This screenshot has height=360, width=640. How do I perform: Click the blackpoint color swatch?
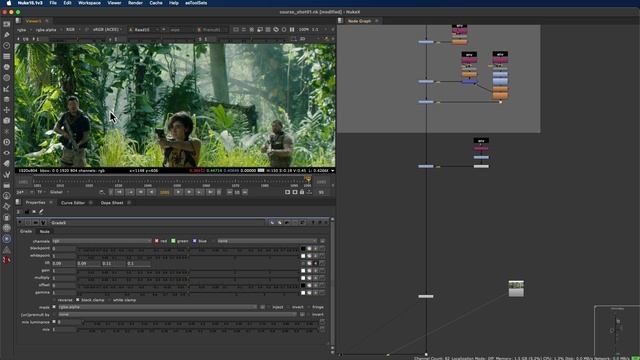[303, 248]
